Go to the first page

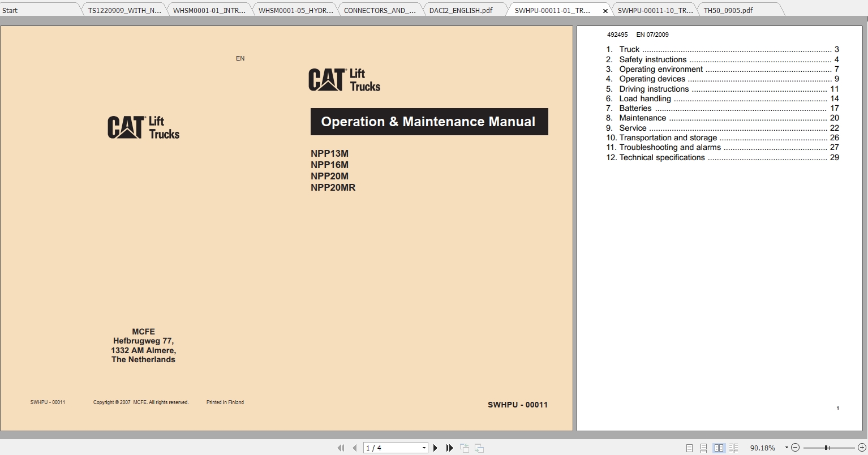pyautogui.click(x=341, y=448)
